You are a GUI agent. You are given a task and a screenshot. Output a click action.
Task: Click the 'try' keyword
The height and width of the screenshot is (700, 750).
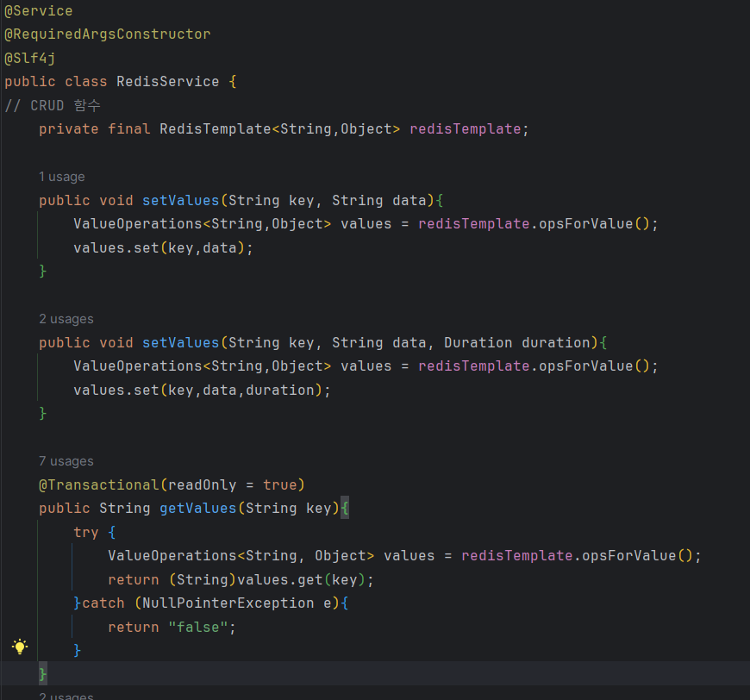tap(86, 532)
